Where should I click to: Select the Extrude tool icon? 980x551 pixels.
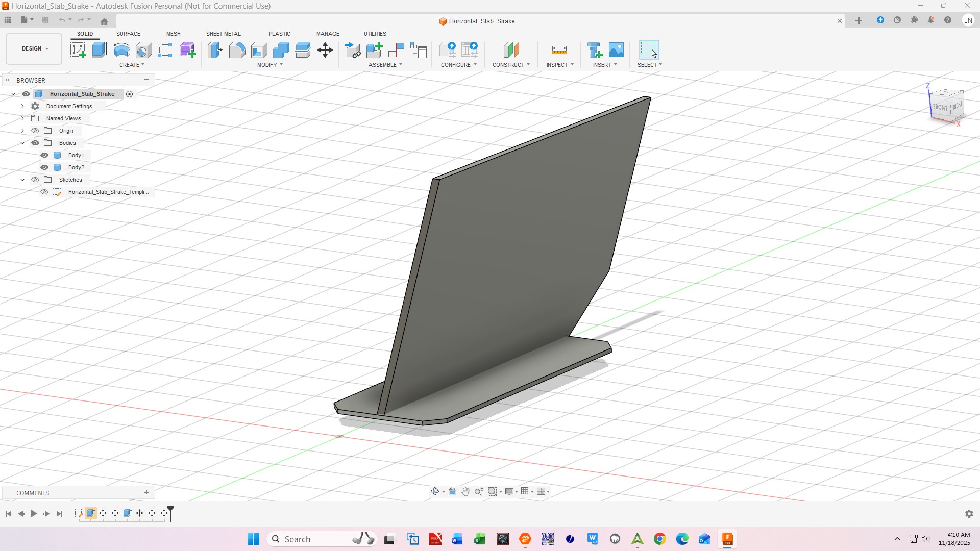100,50
